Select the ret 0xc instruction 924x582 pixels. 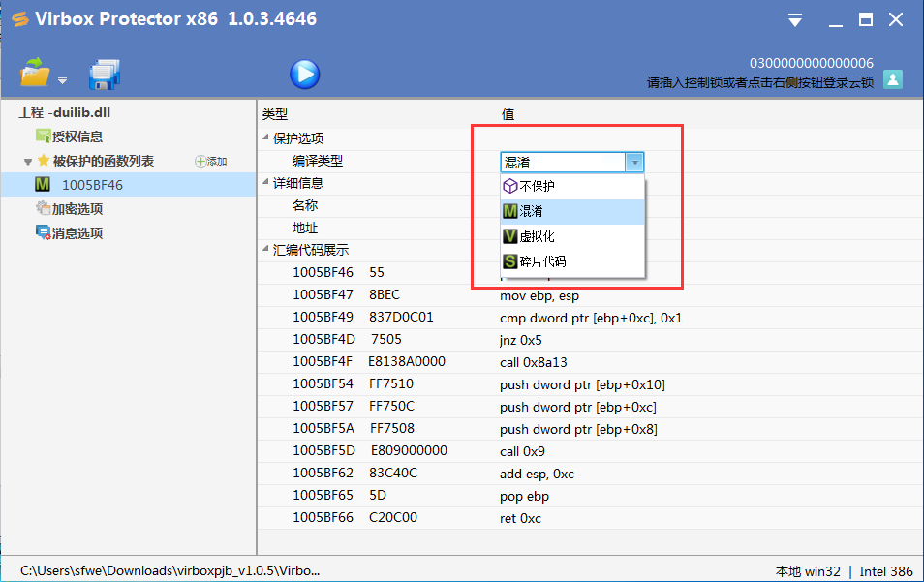tap(520, 519)
